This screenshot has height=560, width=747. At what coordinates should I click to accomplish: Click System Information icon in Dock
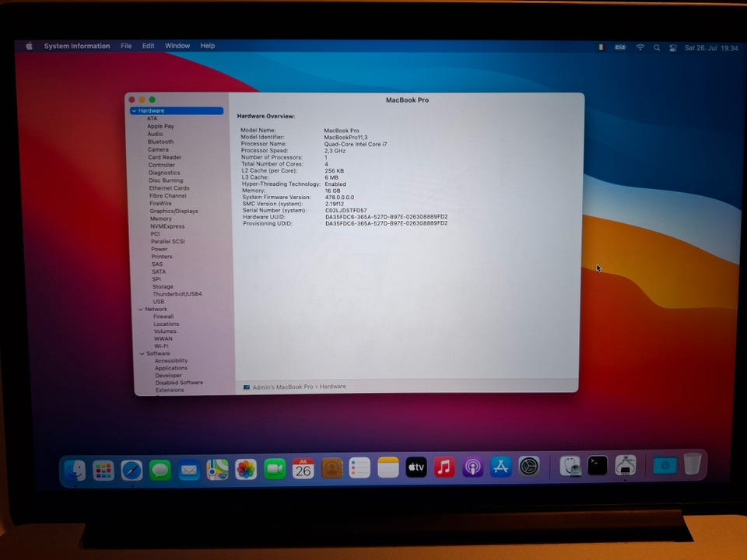pyautogui.click(x=625, y=465)
